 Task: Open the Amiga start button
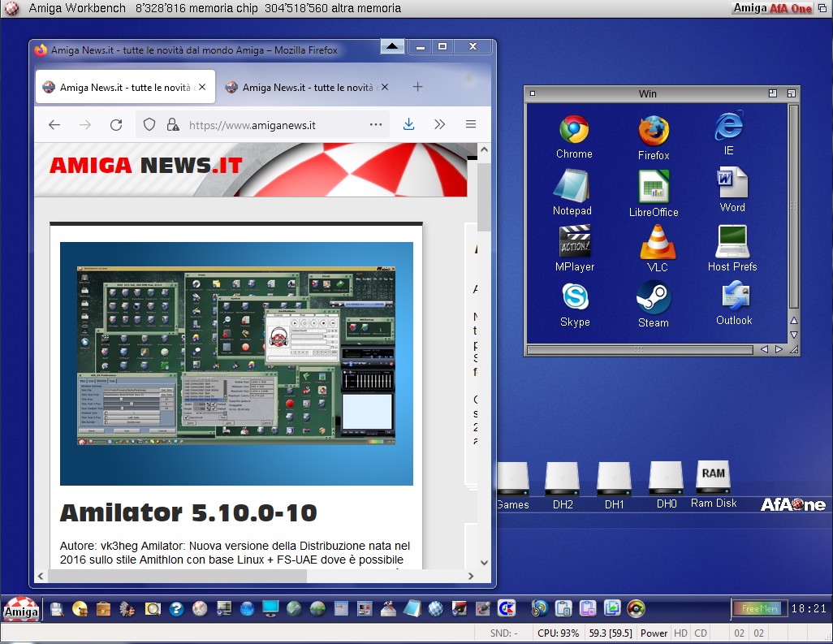(21, 608)
